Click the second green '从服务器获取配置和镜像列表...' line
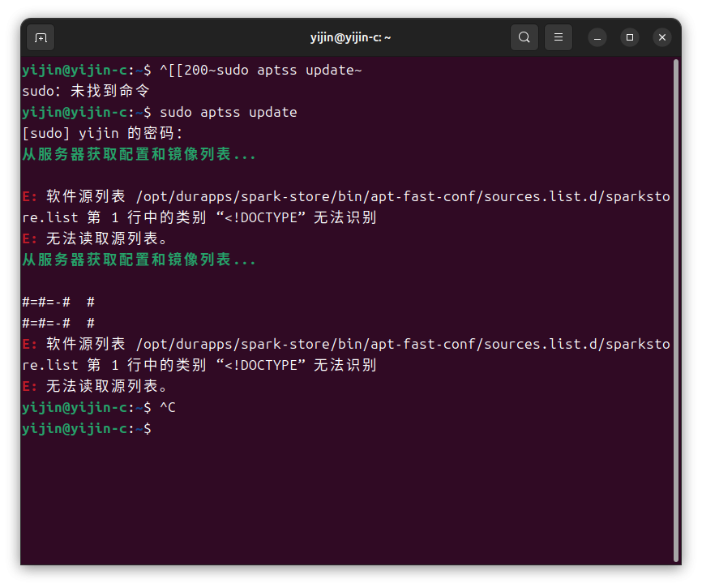The width and height of the screenshot is (702, 588). coord(139,260)
